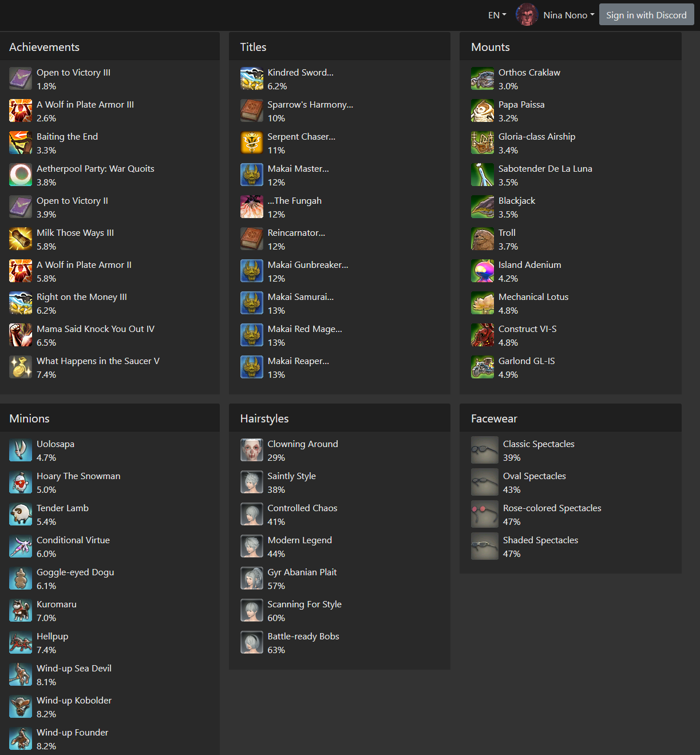This screenshot has width=700, height=755.
Task: Click the Papa Paissa mount icon
Action: tap(483, 111)
